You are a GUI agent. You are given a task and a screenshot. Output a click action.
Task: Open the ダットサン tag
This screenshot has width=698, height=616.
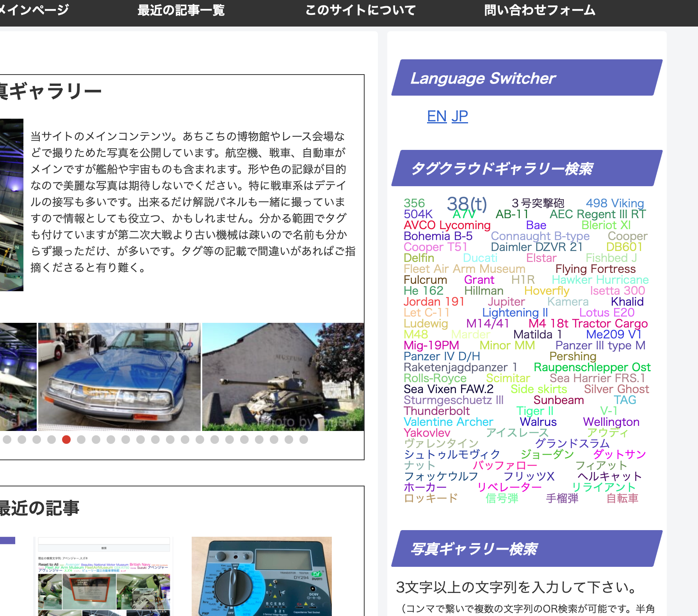click(x=620, y=455)
